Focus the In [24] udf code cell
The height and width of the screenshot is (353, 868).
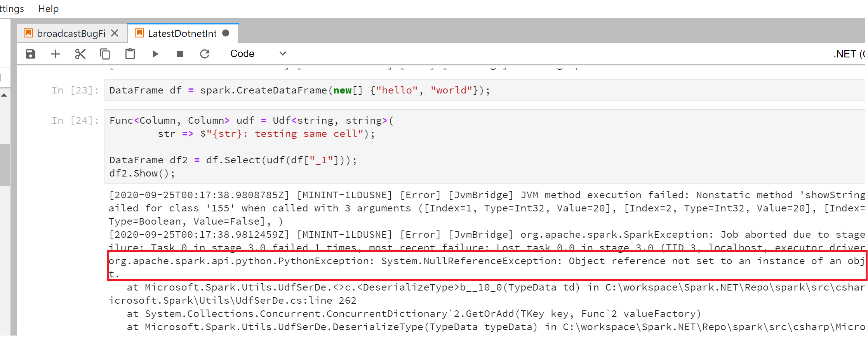click(485, 147)
